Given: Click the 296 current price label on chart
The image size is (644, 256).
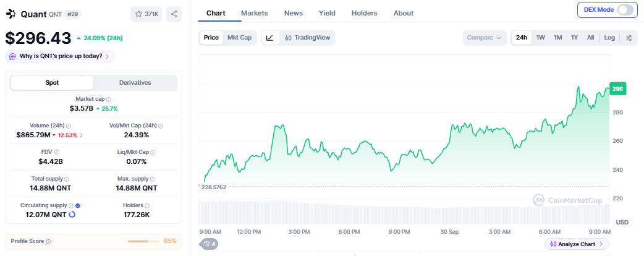Looking at the screenshot, I should click(617, 89).
